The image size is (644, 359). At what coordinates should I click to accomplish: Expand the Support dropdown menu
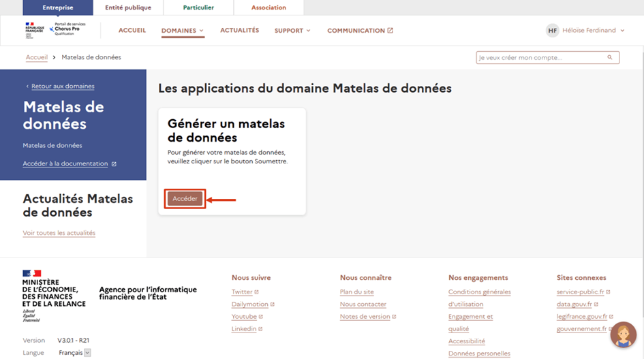292,31
